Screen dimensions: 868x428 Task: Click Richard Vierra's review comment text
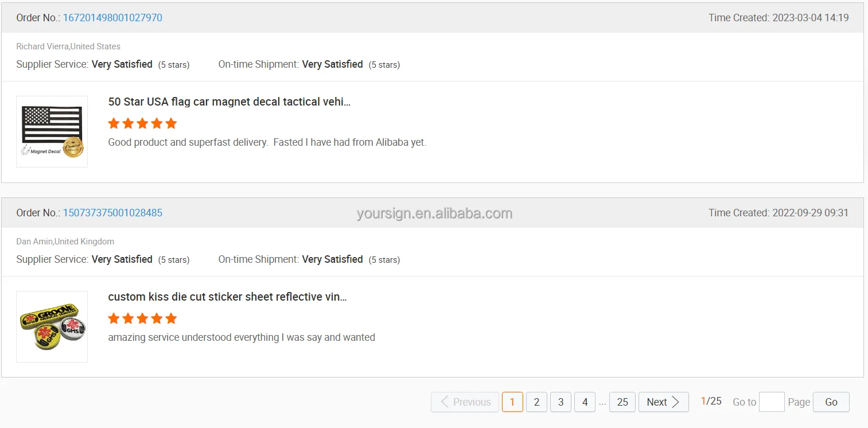[x=267, y=142]
